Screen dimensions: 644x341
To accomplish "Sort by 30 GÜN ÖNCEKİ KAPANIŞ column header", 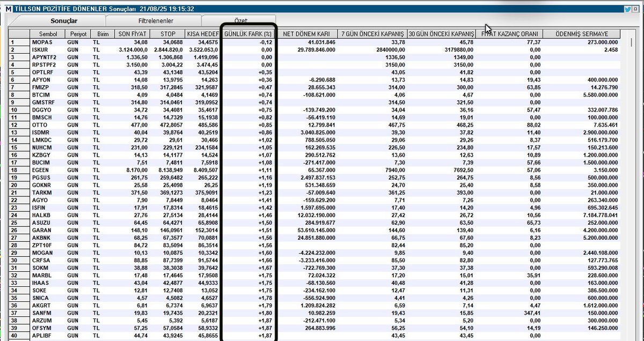I will [441, 33].
